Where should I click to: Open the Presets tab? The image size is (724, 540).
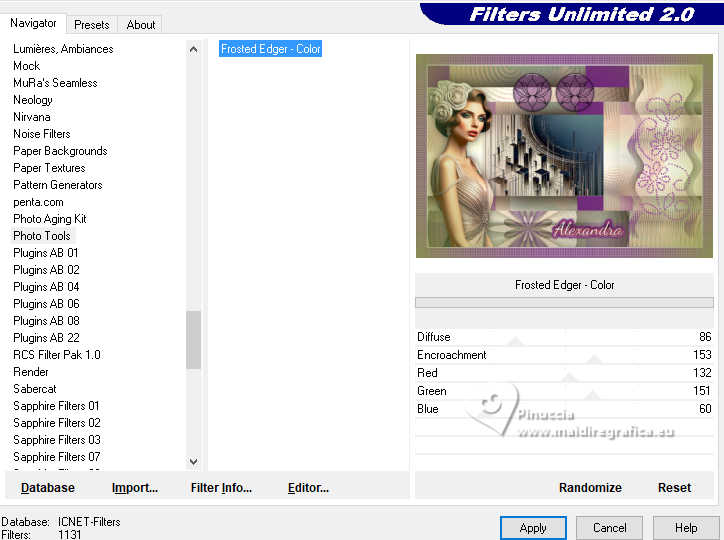point(91,25)
